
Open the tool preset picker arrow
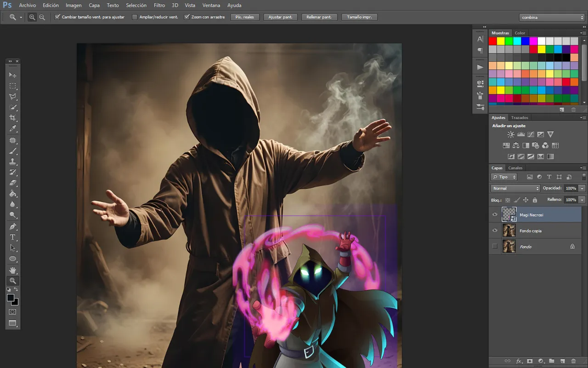pyautogui.click(x=21, y=17)
